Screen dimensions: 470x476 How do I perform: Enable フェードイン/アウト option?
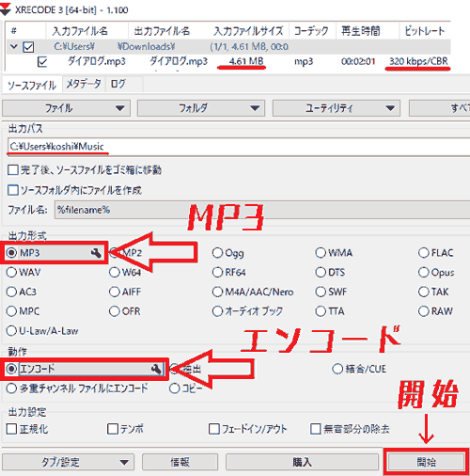(x=214, y=429)
